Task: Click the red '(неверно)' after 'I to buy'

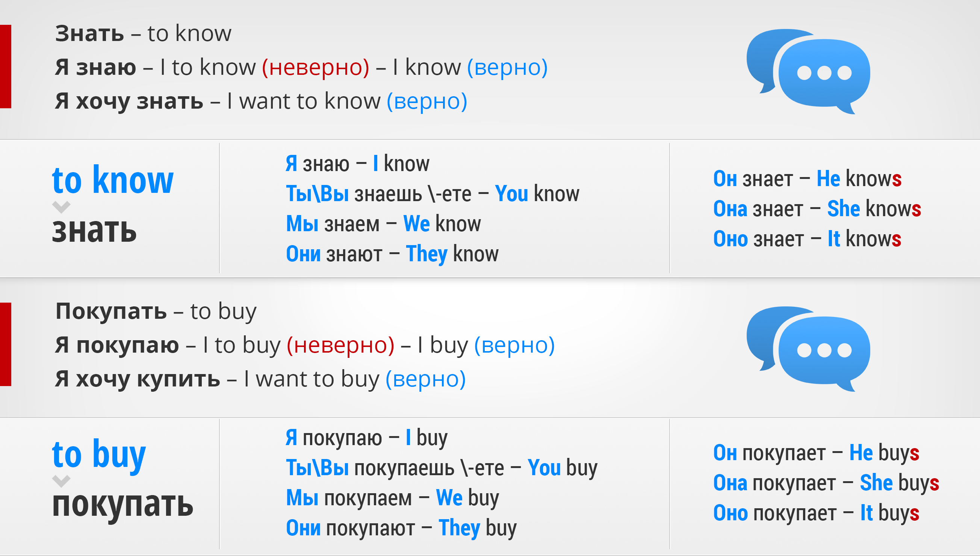Action: [x=340, y=345]
